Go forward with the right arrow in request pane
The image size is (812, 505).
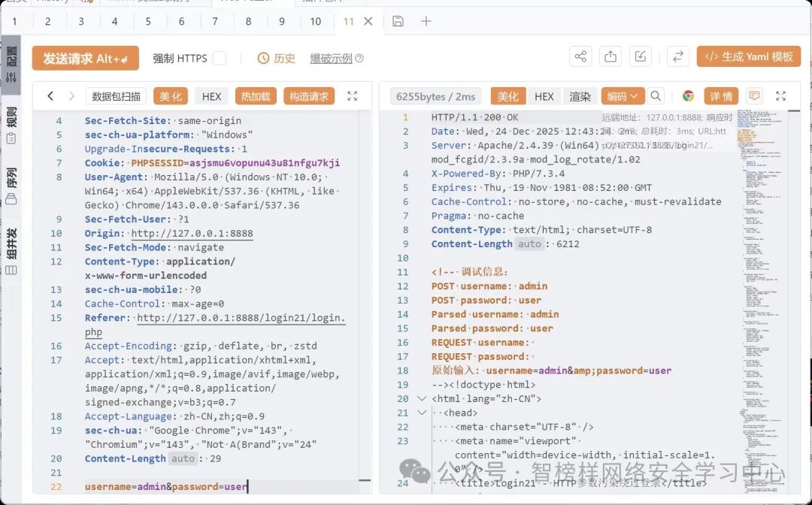(71, 95)
